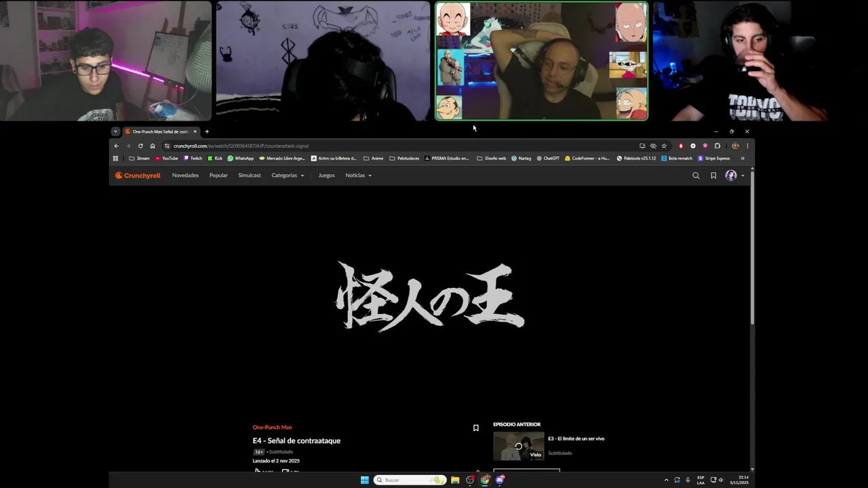868x488 pixels.
Task: Click the eye-slash icon in address bar
Action: (653, 146)
